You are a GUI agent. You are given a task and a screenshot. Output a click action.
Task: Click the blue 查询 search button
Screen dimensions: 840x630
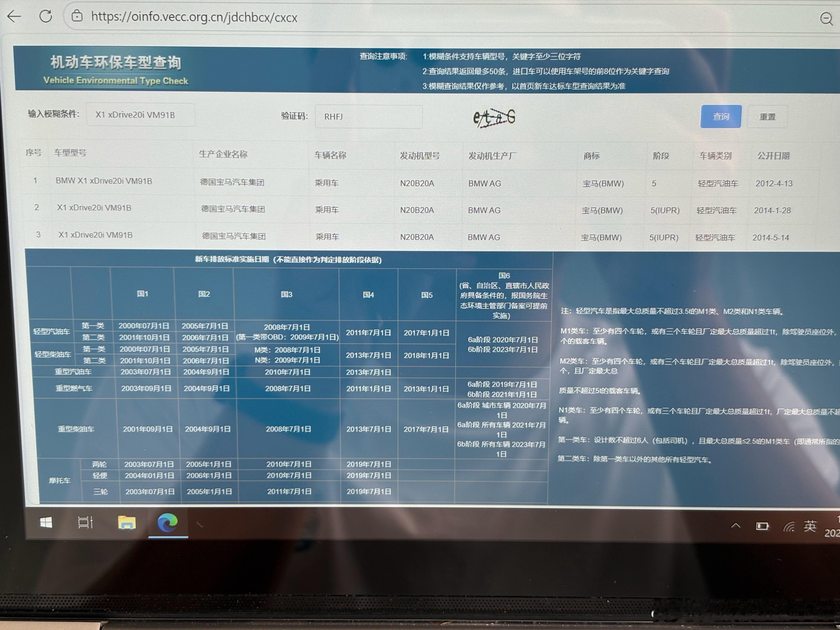[720, 117]
